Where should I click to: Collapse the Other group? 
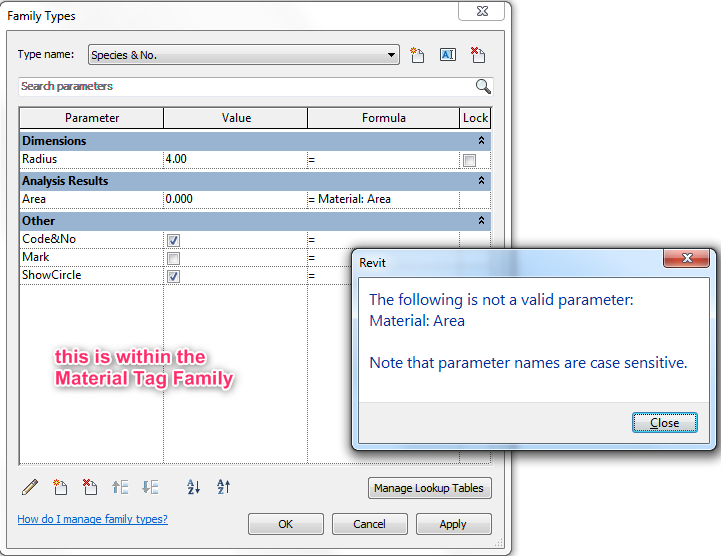pyautogui.click(x=481, y=220)
